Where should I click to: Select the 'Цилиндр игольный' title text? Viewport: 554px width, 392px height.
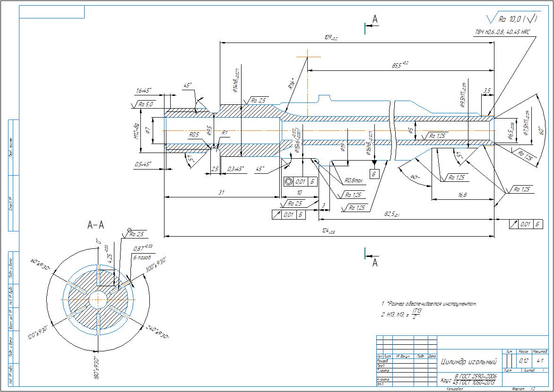(x=468, y=362)
